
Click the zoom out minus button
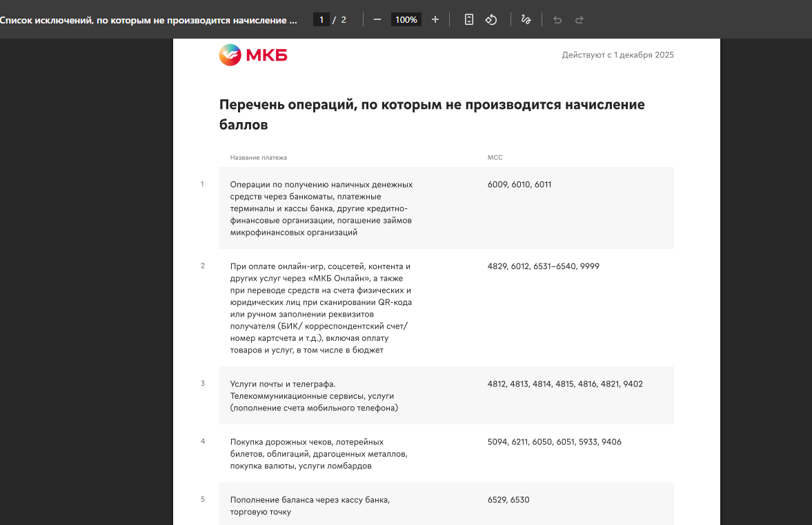pyautogui.click(x=377, y=19)
